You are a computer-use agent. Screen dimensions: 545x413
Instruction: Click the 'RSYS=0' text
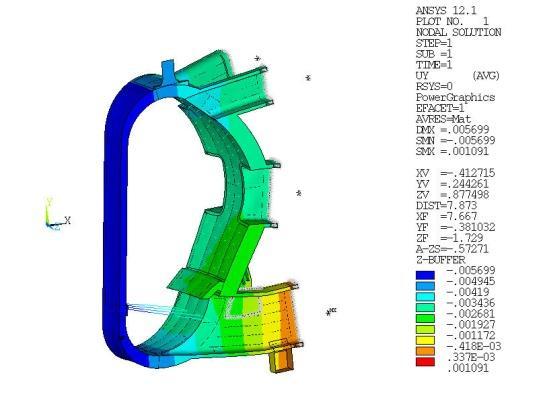434,87
